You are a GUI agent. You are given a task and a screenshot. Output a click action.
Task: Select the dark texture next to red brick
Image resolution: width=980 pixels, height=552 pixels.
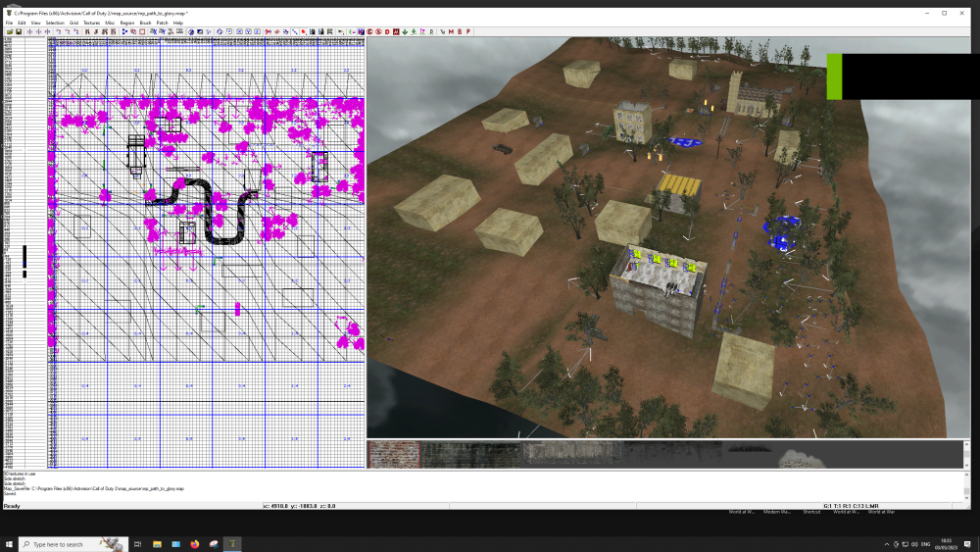tap(470, 455)
